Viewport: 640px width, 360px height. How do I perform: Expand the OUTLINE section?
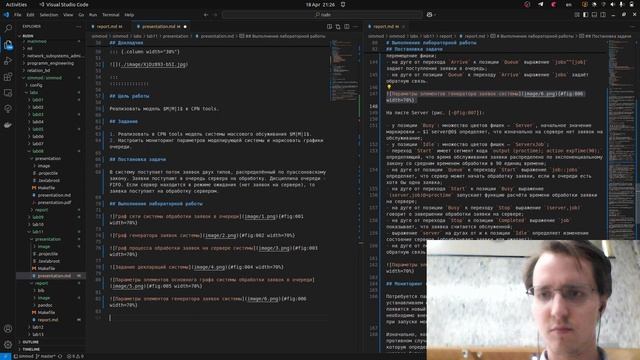pos(51,342)
